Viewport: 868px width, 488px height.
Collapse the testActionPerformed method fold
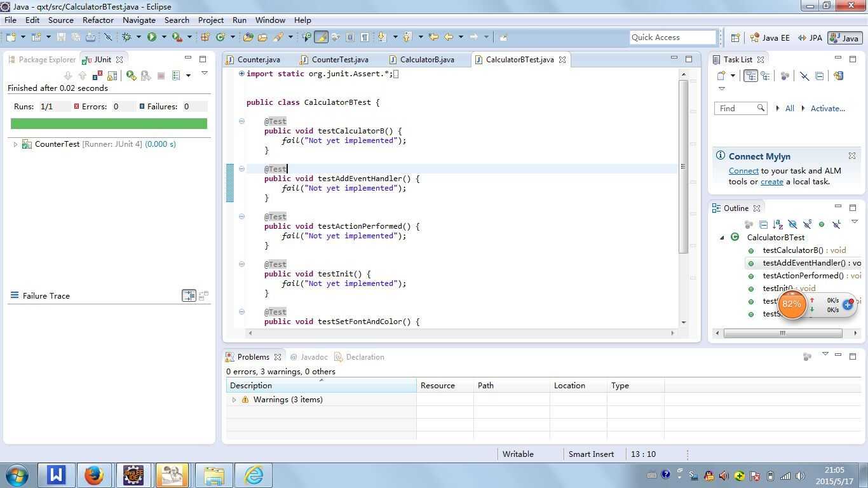(x=241, y=217)
